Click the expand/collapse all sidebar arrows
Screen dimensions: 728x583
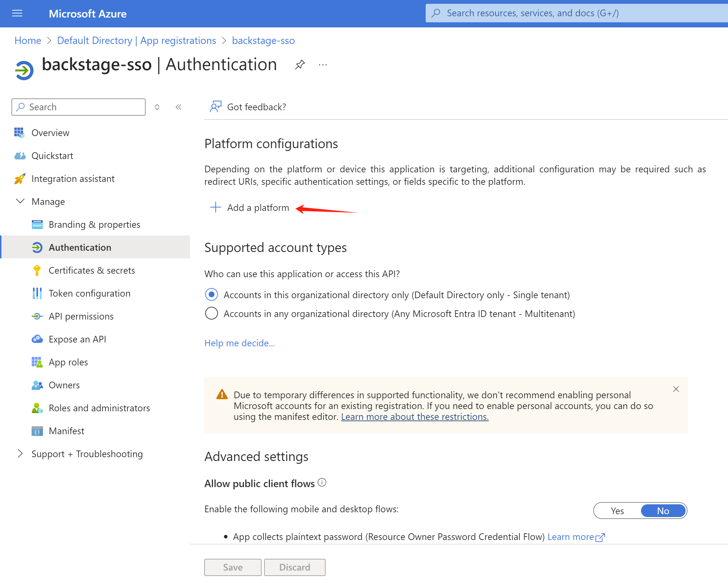click(x=157, y=107)
